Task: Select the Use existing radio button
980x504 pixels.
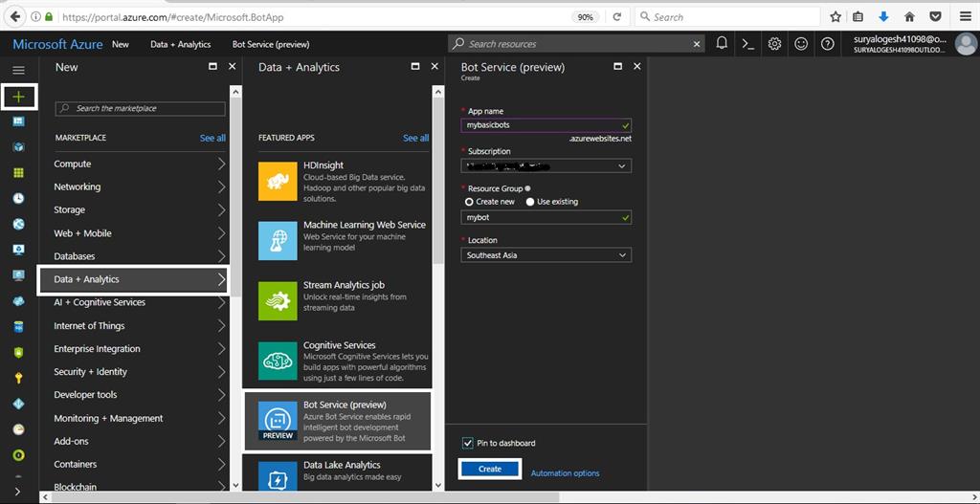Action: pyautogui.click(x=530, y=202)
